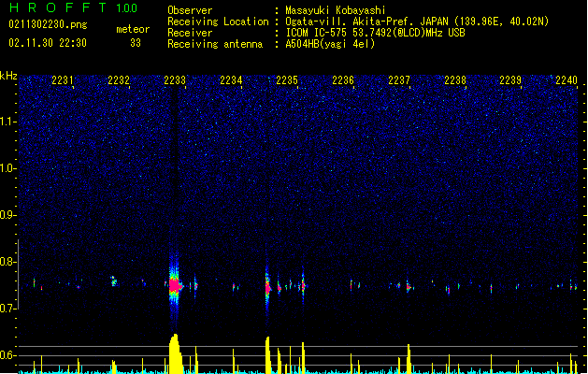Viewport: 588px width, 374px height.
Task: Click the 0.7 kHz frequency axis label
Action: pyautogui.click(x=8, y=309)
